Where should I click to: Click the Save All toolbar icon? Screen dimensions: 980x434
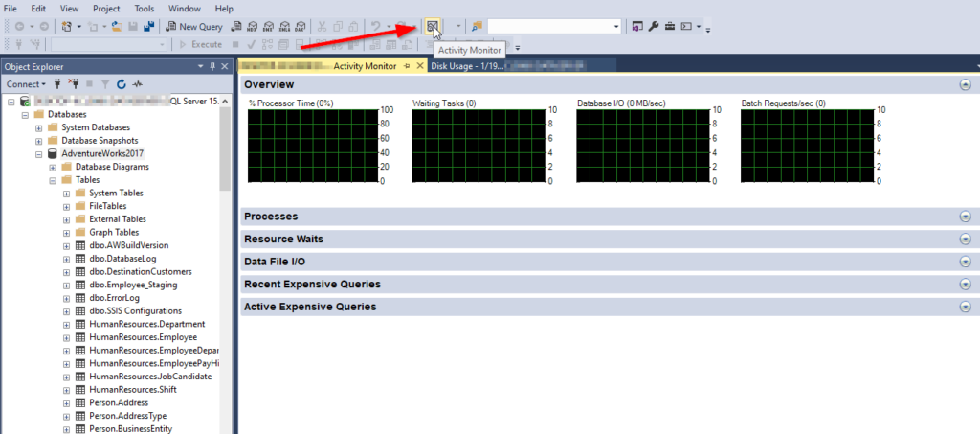coord(149,26)
